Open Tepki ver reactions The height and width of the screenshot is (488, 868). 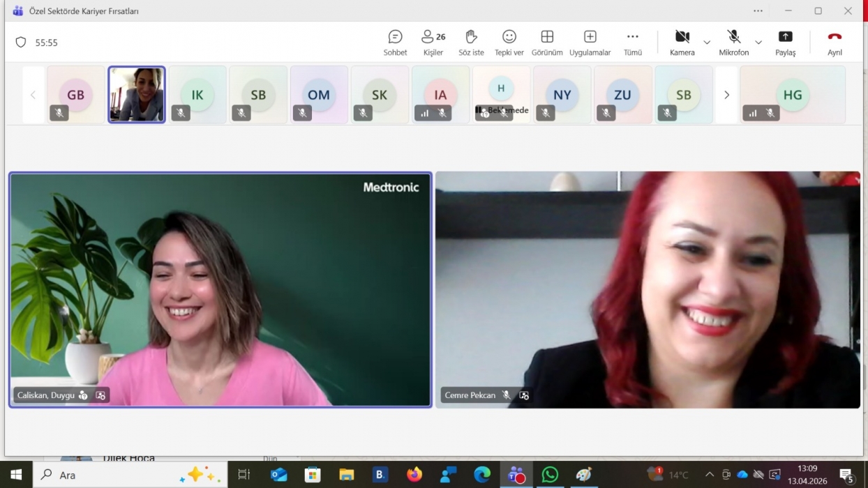[509, 43]
